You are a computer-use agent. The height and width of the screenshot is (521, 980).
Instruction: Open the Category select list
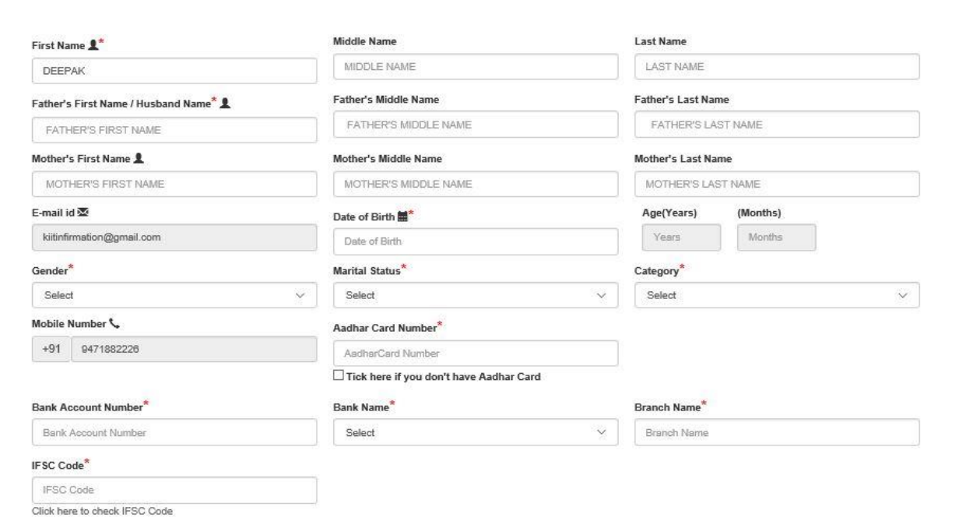point(777,295)
